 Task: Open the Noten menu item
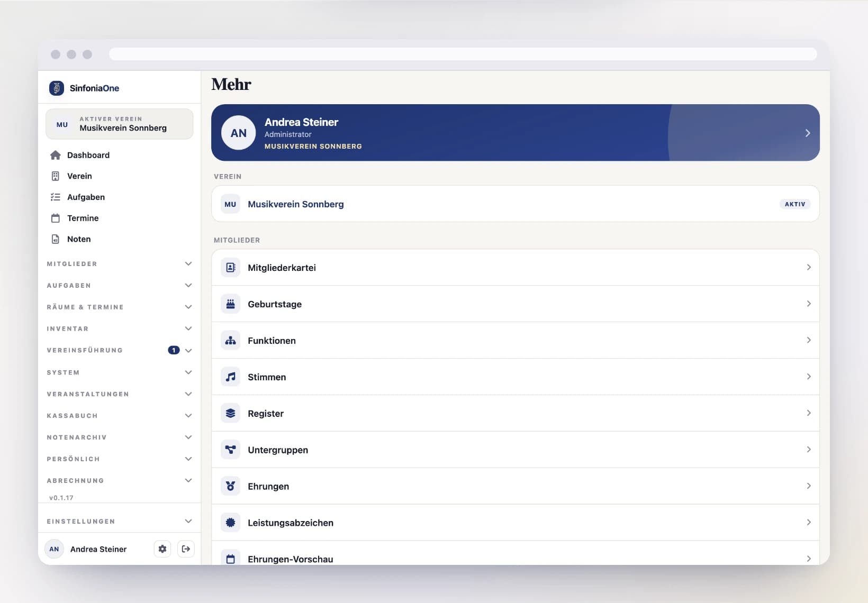[x=120, y=239]
